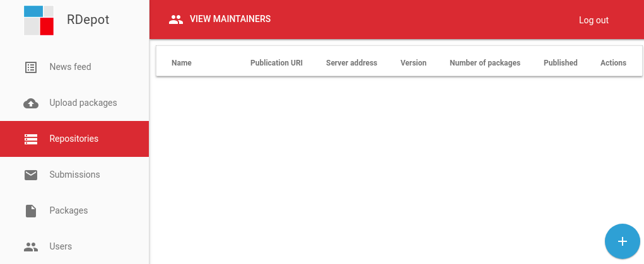
Task: Select the Repositories menu entry
Action: click(74, 139)
